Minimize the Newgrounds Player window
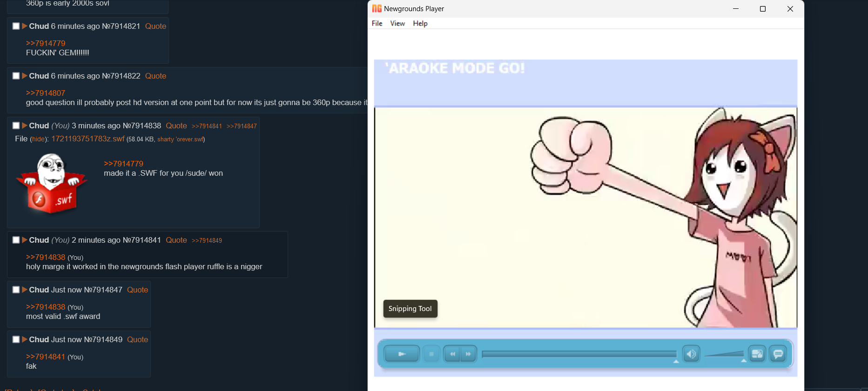The image size is (868, 391). point(736,8)
